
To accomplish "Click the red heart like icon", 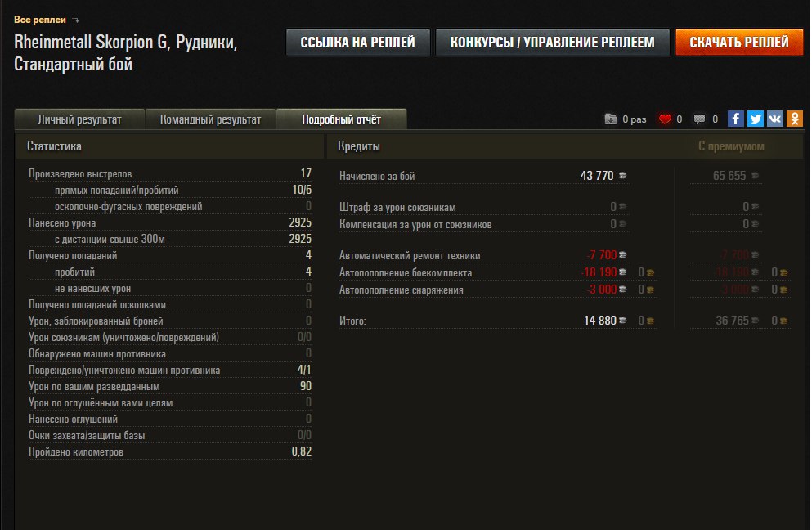I will click(x=665, y=119).
